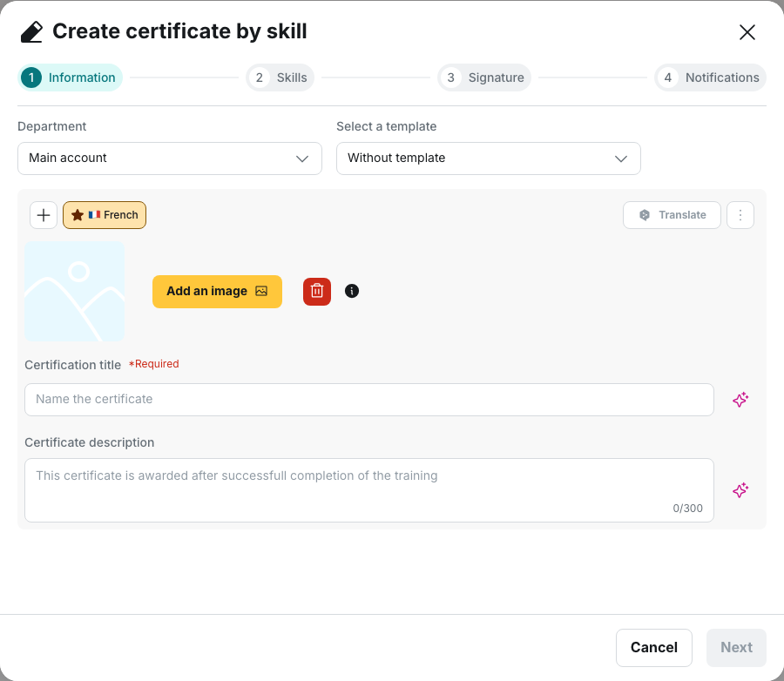Click the image placeholder thumbnail
The image size is (784, 681).
coord(75,292)
